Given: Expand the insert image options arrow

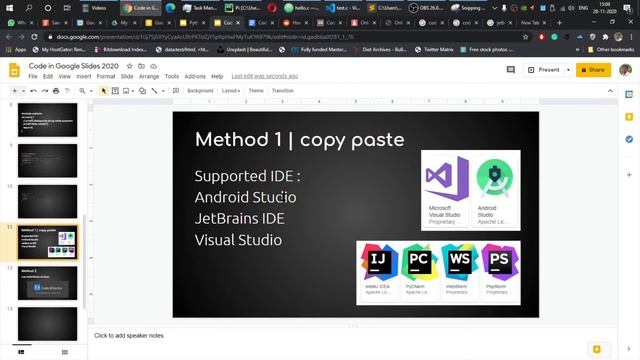Looking at the screenshot, I should [x=133, y=91].
